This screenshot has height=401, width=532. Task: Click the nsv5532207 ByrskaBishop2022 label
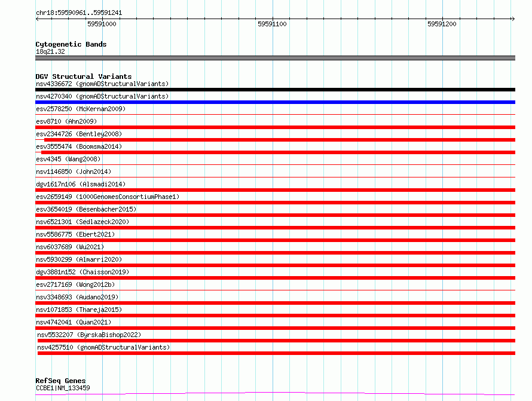click(89, 335)
